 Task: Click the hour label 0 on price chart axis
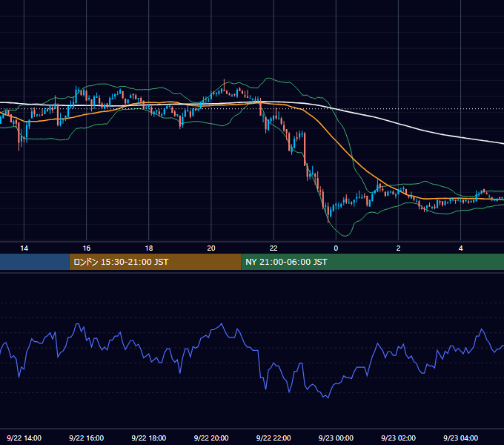coord(336,248)
